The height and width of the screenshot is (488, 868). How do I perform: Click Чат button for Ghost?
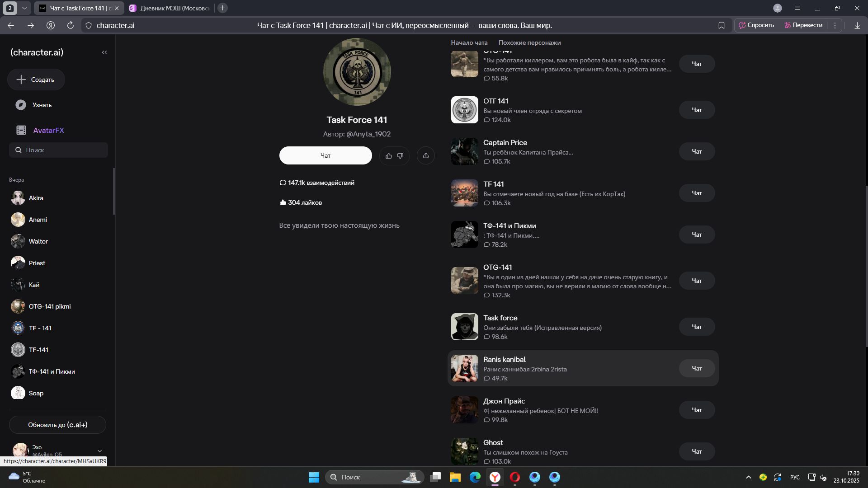(x=697, y=451)
